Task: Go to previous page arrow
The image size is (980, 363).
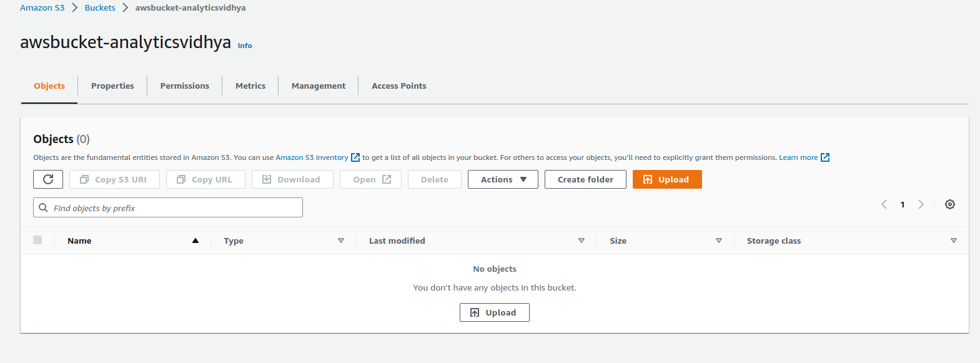Action: click(x=884, y=204)
